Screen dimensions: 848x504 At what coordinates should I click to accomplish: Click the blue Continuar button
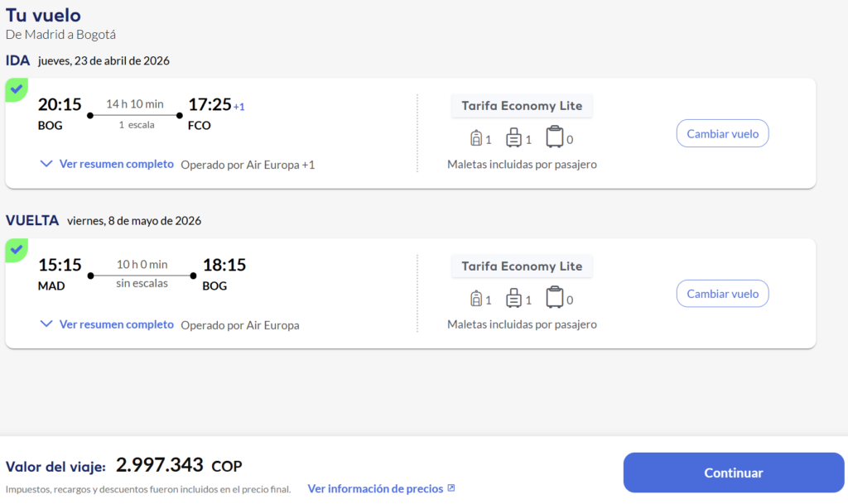coord(733,473)
